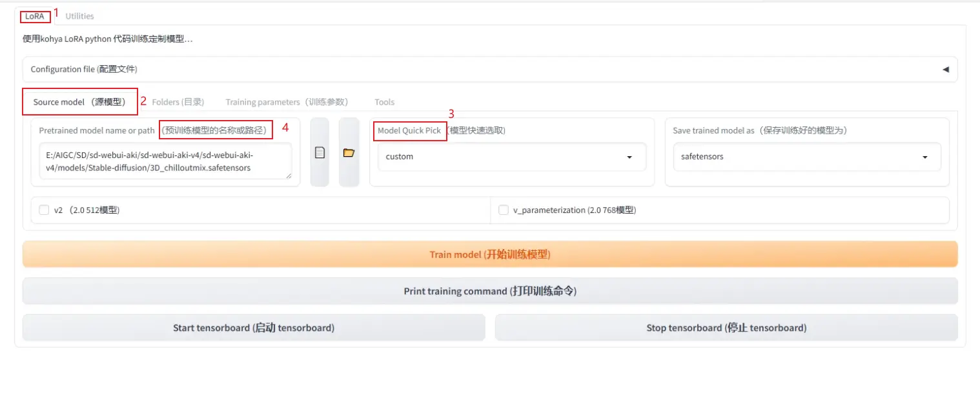Select the Tools tab
The height and width of the screenshot is (400, 980).
(x=384, y=102)
